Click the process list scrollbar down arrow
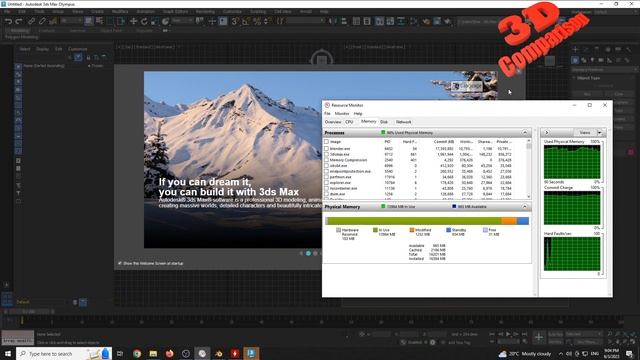The width and height of the screenshot is (640, 360). coord(529,197)
